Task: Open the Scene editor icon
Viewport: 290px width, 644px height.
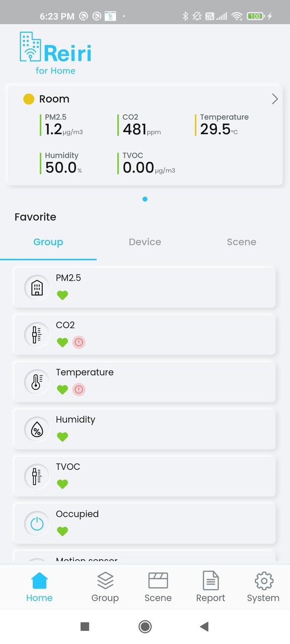Action: coord(158,586)
